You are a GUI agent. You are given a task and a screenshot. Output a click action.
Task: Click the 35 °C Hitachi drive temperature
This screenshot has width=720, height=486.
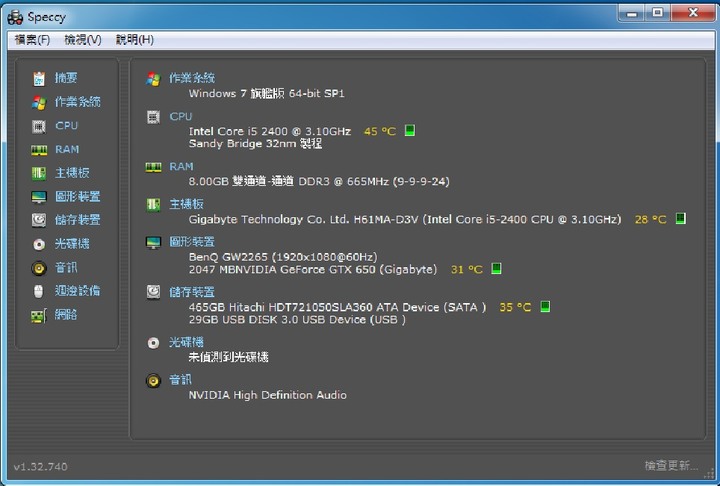pyautogui.click(x=515, y=307)
